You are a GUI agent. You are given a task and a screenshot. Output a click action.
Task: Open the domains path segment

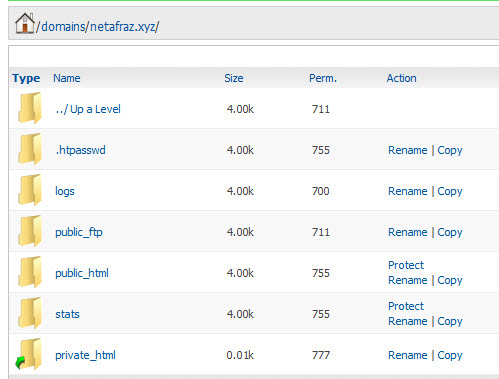[63, 26]
